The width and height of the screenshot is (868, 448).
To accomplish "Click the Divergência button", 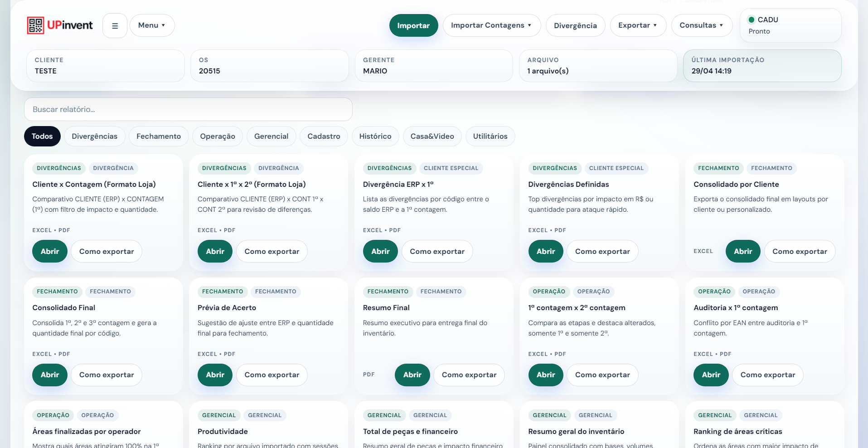I will 575,25.
